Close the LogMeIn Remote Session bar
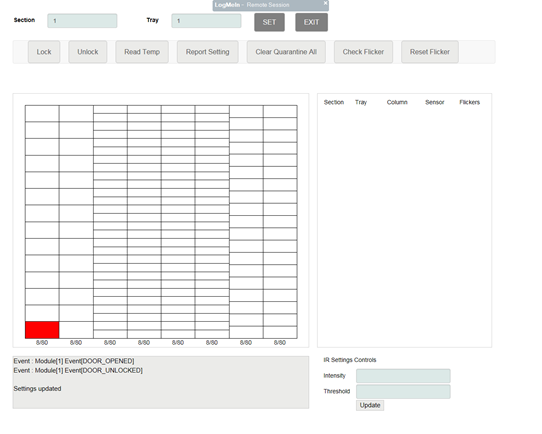 click(325, 3)
